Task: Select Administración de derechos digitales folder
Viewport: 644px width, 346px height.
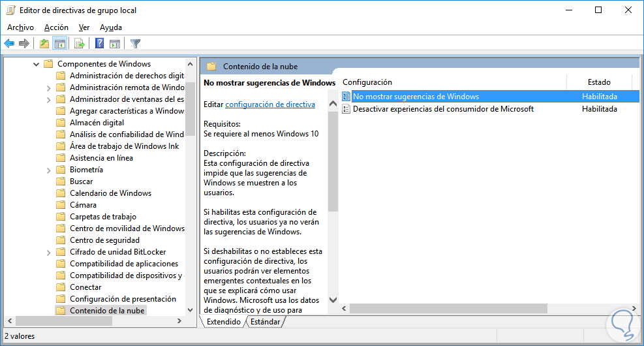Action: [127, 76]
